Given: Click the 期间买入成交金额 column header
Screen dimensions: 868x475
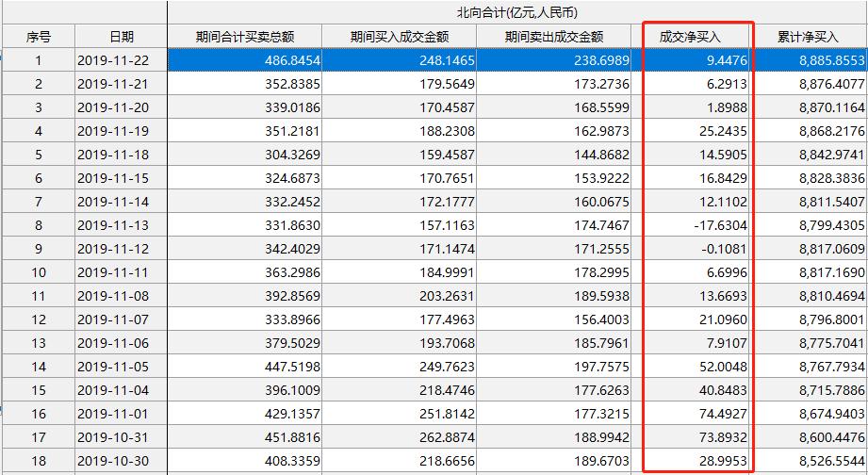Looking at the screenshot, I should [399, 37].
